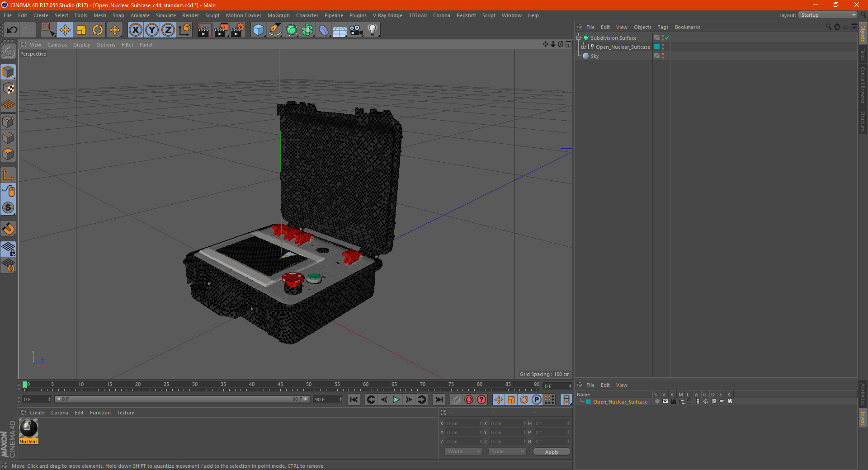Toggle X axis lock

click(x=135, y=30)
